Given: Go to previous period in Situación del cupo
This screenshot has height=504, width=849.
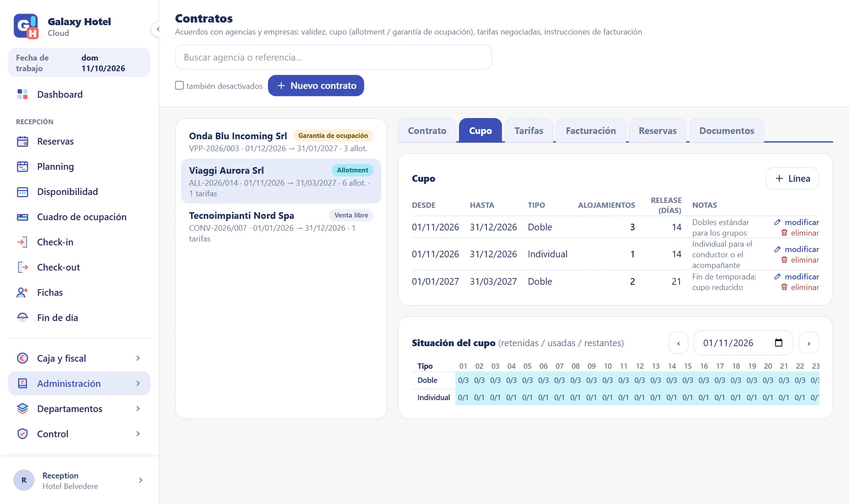Looking at the screenshot, I should pyautogui.click(x=678, y=343).
